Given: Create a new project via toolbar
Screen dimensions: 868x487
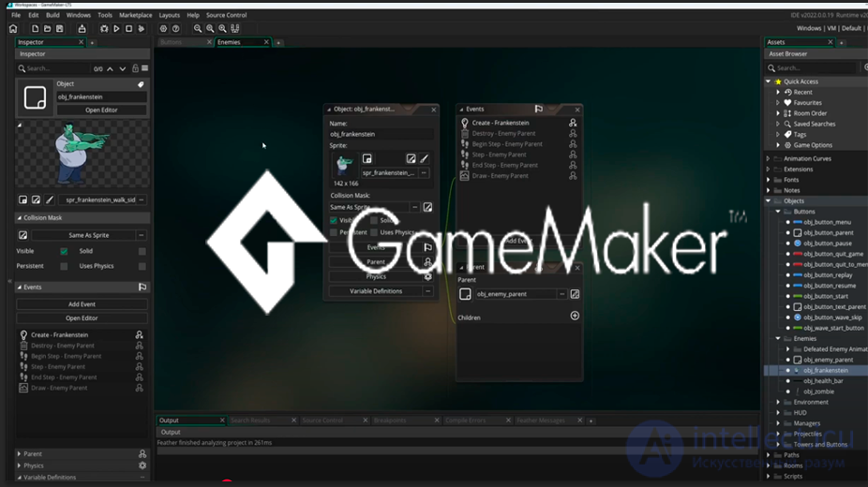Looking at the screenshot, I should 35,29.
